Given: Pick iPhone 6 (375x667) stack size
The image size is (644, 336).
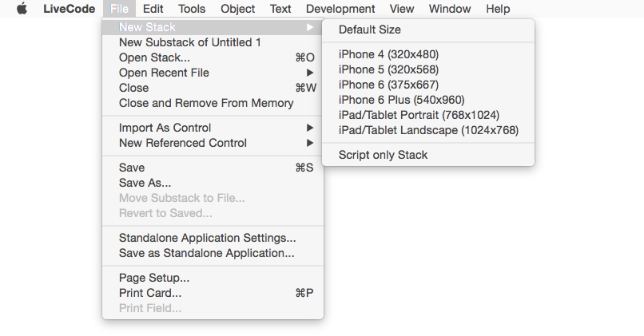Looking at the screenshot, I should click(x=388, y=85).
